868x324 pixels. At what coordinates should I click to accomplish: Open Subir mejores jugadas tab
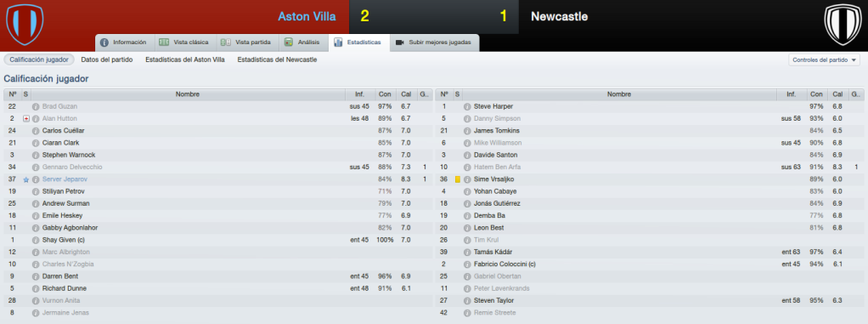pos(435,43)
